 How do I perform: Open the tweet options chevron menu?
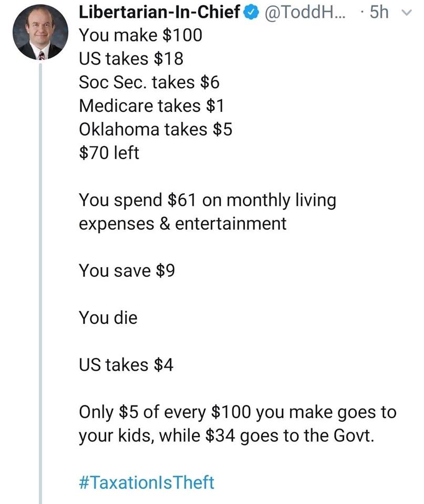[407, 13]
